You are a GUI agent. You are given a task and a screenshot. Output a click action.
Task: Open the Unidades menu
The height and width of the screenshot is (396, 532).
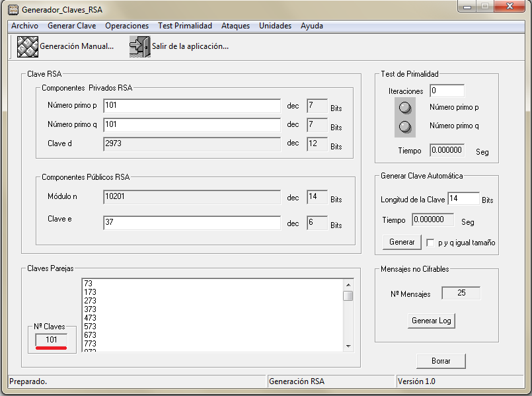coord(275,26)
